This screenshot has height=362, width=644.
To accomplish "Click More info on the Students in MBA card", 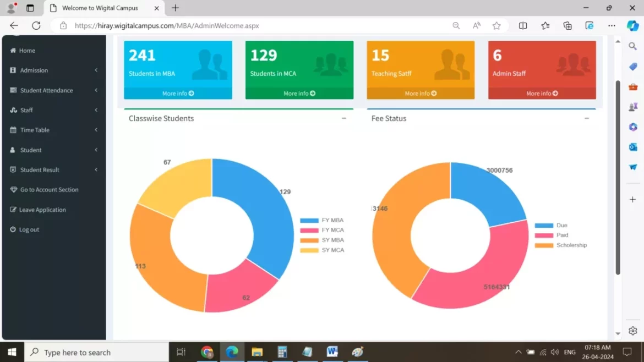I will click(x=177, y=93).
